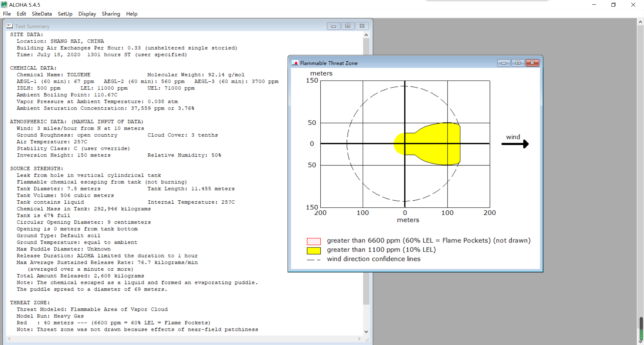Image resolution: width=644 pixels, height=345 pixels.
Task: Click the main window scroll up arrow
Action: click(x=640, y=22)
